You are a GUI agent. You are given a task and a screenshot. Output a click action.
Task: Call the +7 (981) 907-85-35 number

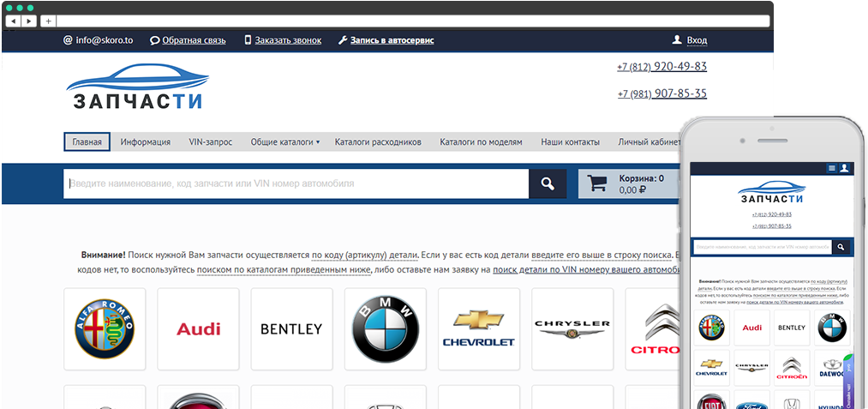pos(662,93)
